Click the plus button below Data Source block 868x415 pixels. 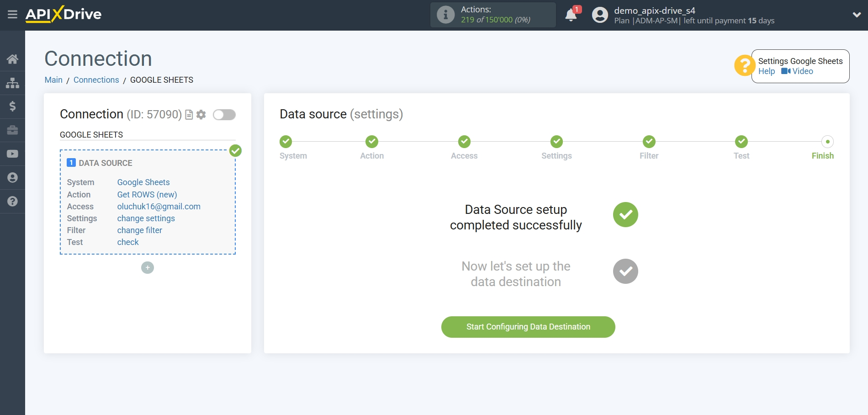click(x=147, y=267)
